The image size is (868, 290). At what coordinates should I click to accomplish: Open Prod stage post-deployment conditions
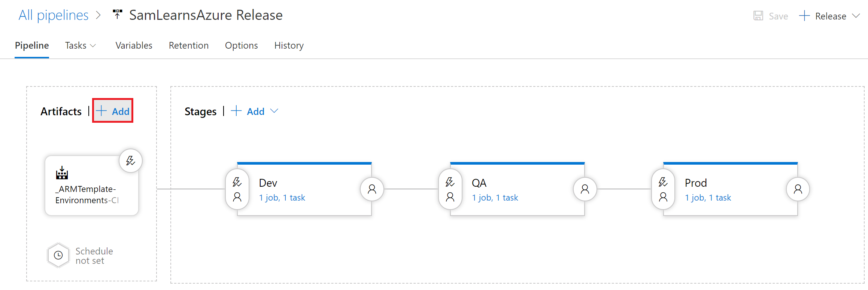point(798,189)
